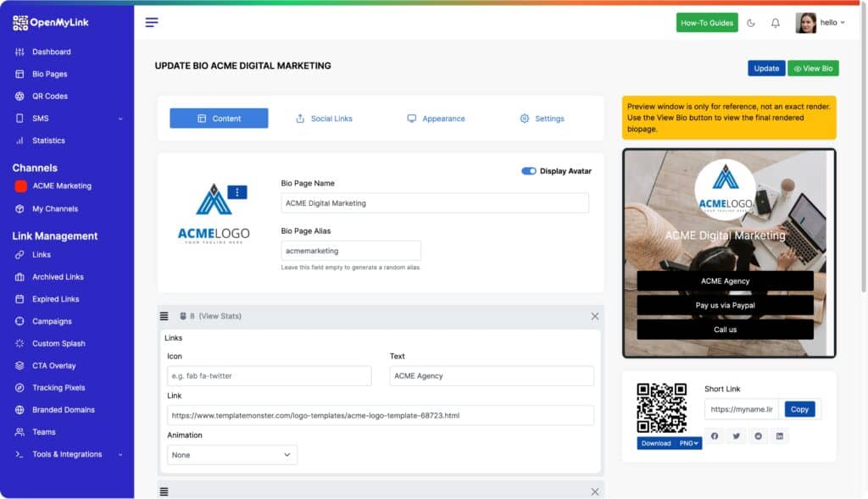
Task: Click the Links icon in sidebar
Action: tap(19, 254)
